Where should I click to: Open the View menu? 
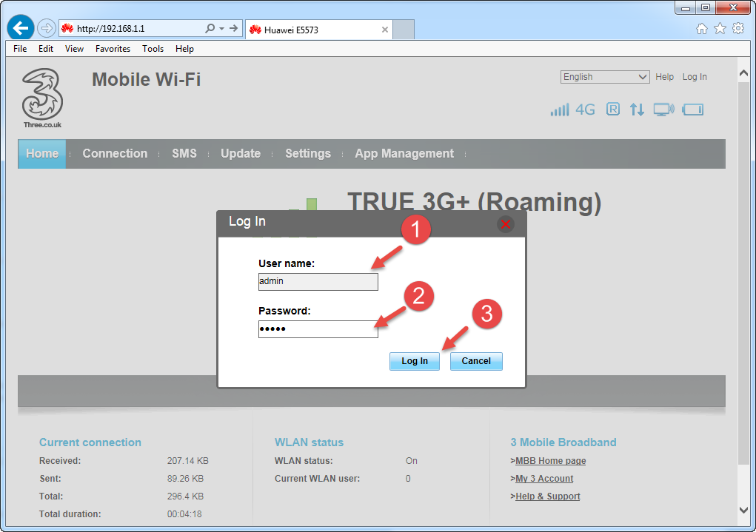click(74, 49)
